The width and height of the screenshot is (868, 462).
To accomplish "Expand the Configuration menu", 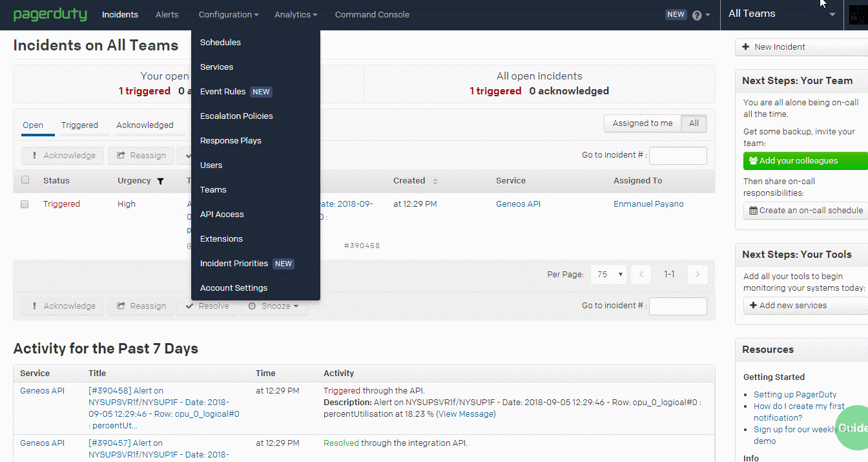I will pos(229,14).
